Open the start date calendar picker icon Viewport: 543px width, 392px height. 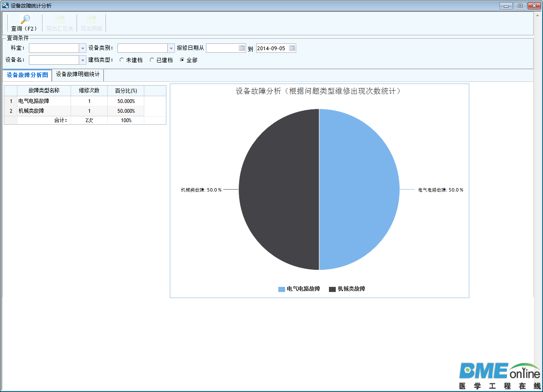point(242,48)
